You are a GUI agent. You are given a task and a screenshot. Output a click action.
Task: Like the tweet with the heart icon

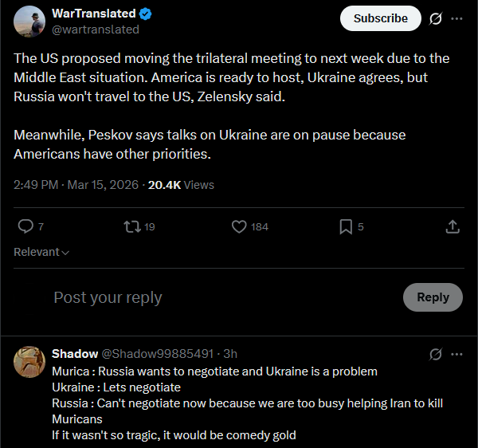[239, 227]
